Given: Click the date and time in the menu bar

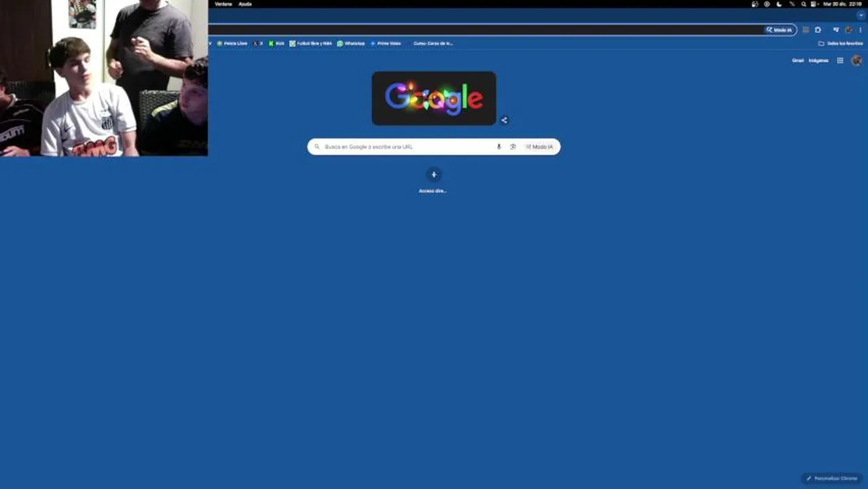Looking at the screenshot, I should coord(842,4).
